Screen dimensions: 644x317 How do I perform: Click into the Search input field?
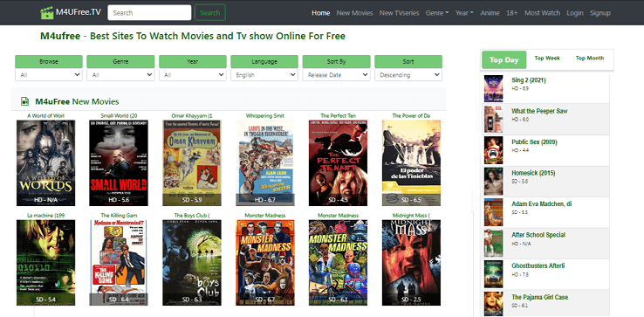[x=149, y=13]
